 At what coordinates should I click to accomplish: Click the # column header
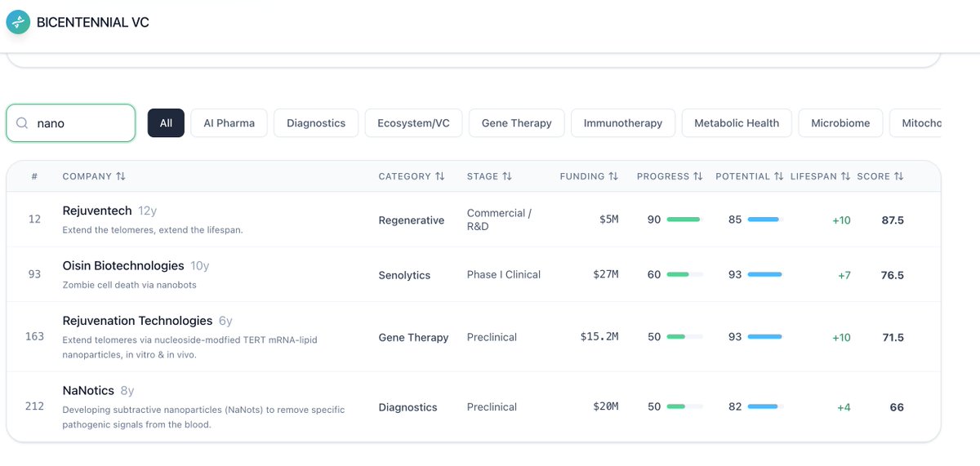coord(34,176)
